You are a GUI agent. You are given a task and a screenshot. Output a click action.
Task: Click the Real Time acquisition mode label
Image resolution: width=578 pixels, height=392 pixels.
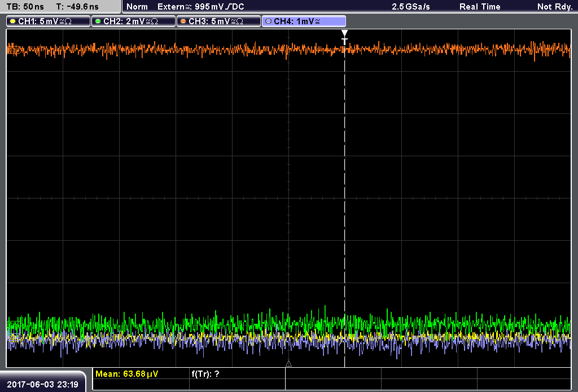[480, 7]
